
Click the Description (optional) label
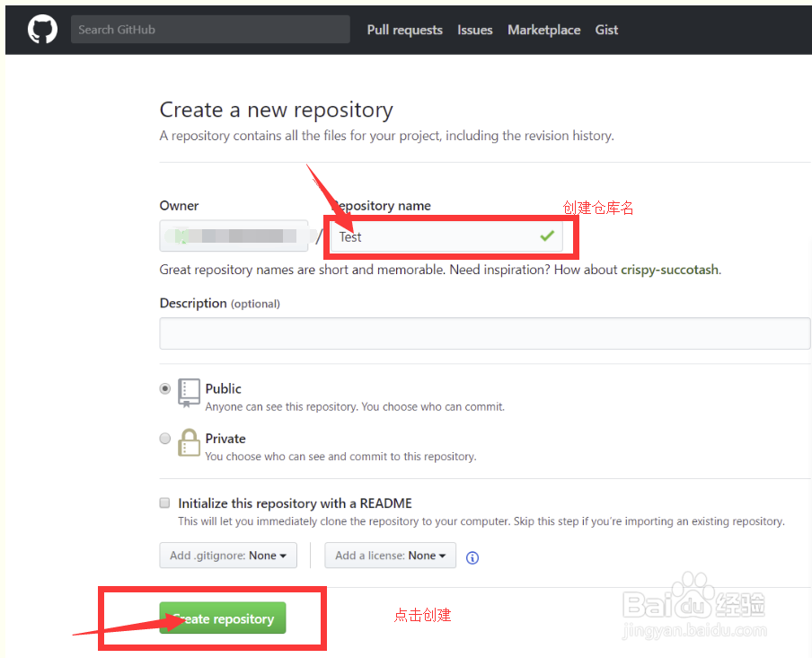pyautogui.click(x=219, y=303)
